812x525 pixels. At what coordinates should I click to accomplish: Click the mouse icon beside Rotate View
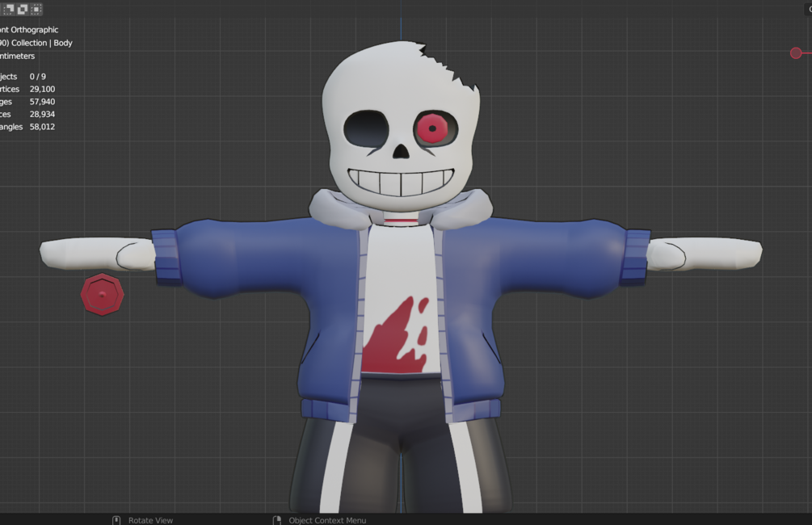[x=116, y=520]
